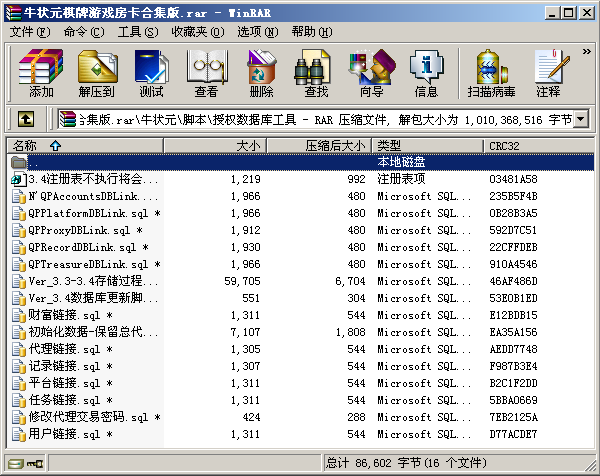The width and height of the screenshot is (600, 476).
Task: Select the QPPlatformDBLink.sql file
Action: click(x=88, y=213)
